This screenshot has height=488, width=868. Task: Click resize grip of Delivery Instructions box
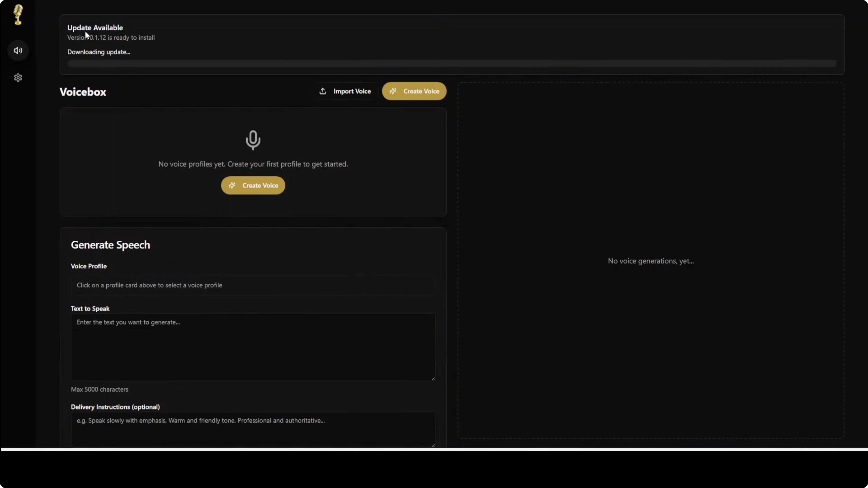433,445
